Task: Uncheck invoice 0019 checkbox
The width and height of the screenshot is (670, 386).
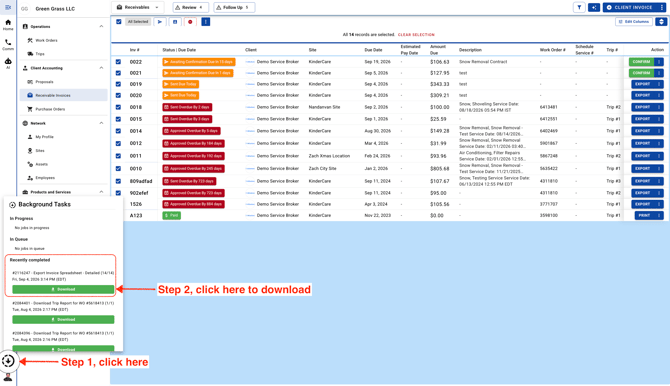Action: pyautogui.click(x=118, y=84)
